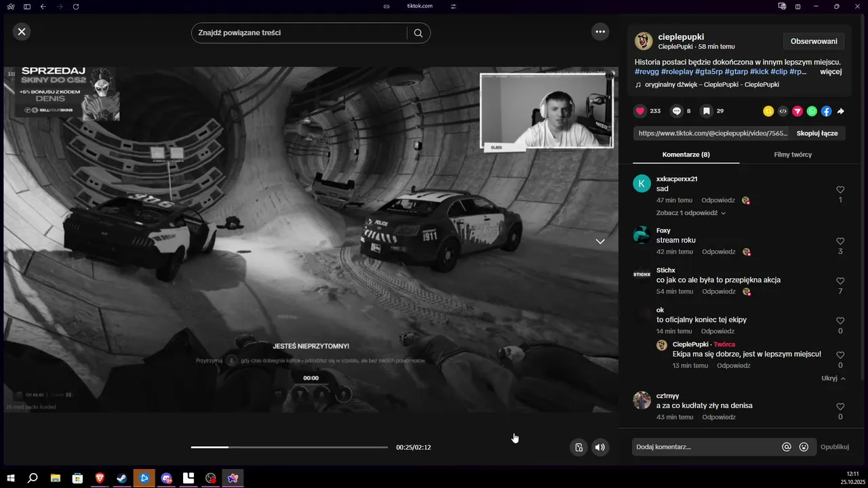Image resolution: width=868 pixels, height=488 pixels.
Task: Click Stichx username in comments
Action: click(666, 270)
